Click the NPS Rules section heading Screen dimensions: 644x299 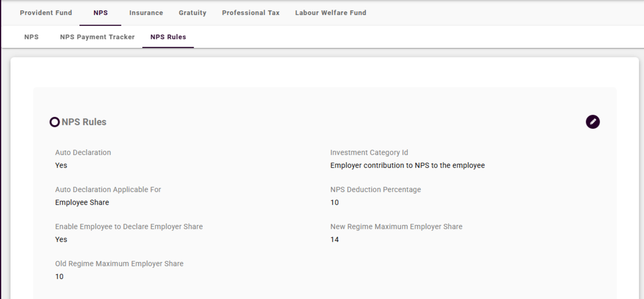tap(84, 122)
